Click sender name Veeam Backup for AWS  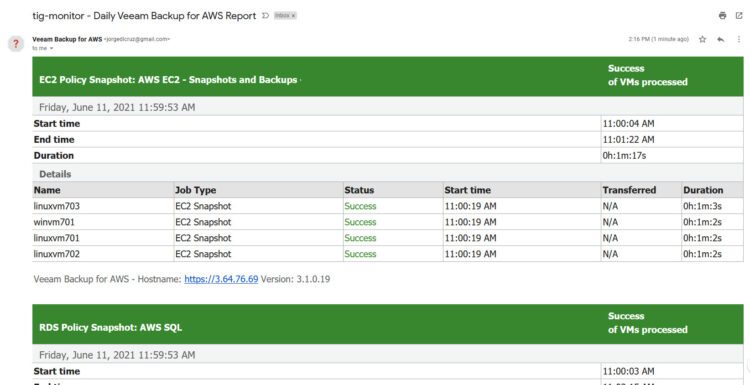click(x=67, y=39)
